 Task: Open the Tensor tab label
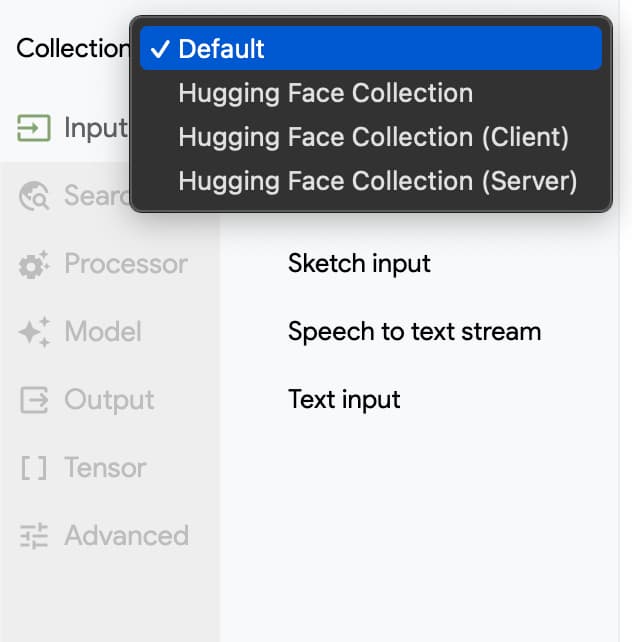click(x=105, y=468)
